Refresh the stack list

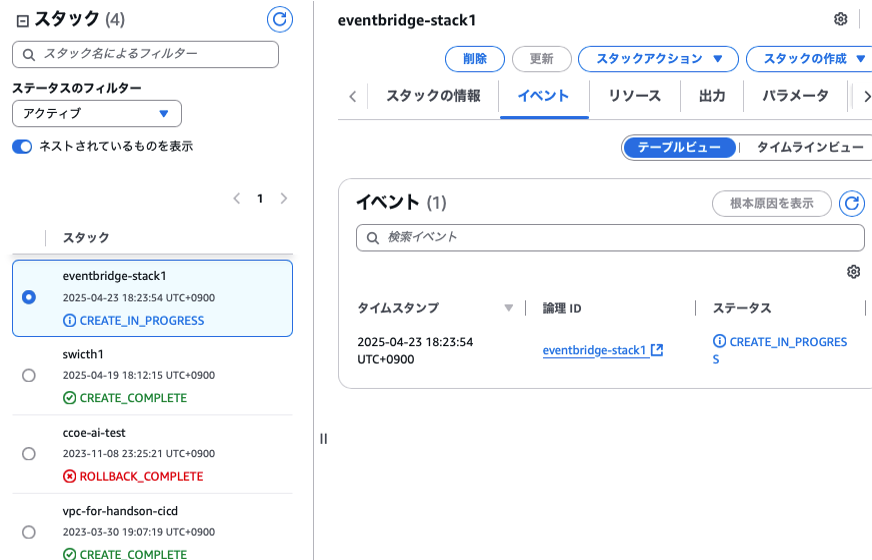point(280,19)
